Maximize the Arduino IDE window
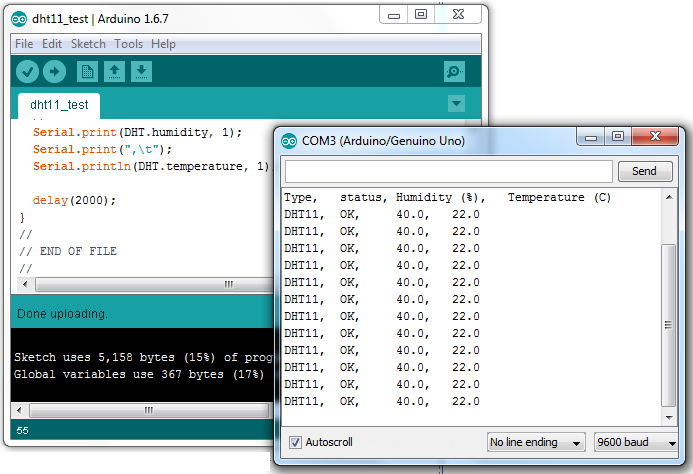 tap(421, 15)
